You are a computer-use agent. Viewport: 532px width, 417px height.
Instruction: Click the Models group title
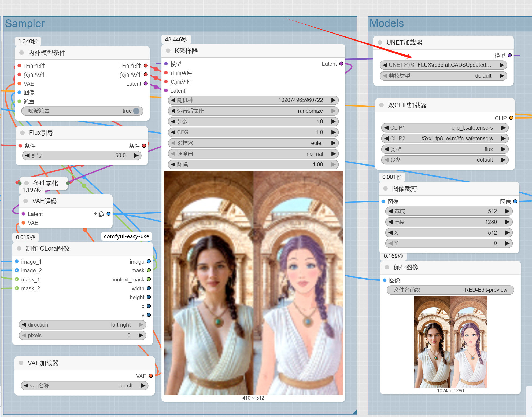tap(386, 23)
